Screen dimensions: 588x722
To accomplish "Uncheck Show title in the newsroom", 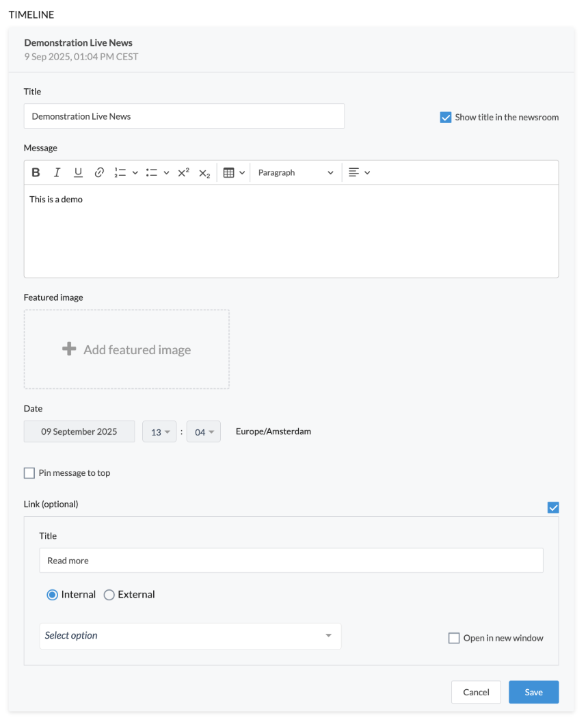I will [x=446, y=118].
